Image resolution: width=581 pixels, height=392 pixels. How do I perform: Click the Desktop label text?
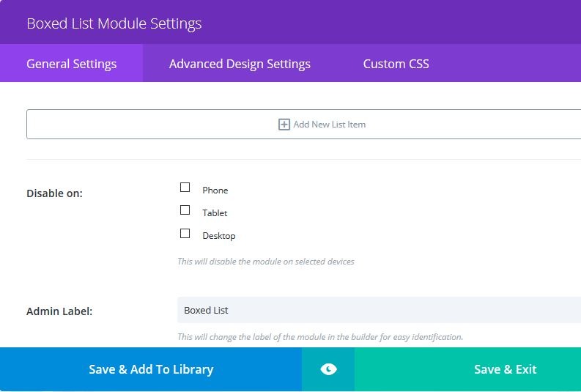tap(218, 236)
